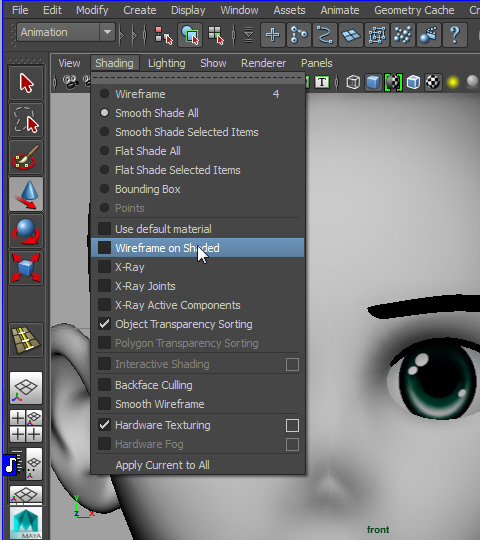The height and width of the screenshot is (540, 480).
Task: Open the Display menu
Action: pyautogui.click(x=188, y=10)
